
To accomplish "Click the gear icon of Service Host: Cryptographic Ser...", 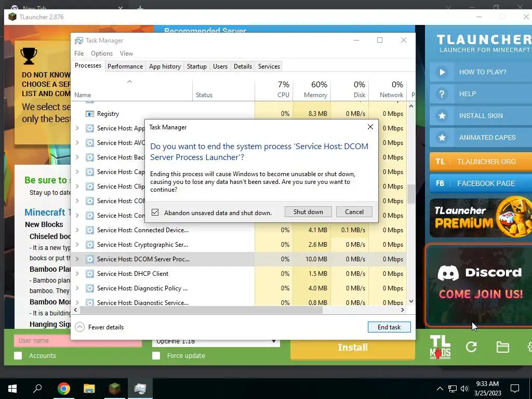I will coord(89,244).
